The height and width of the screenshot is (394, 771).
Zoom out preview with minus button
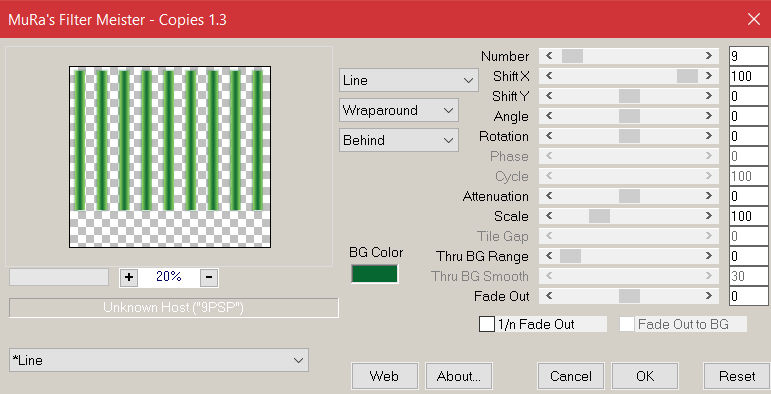click(x=209, y=277)
